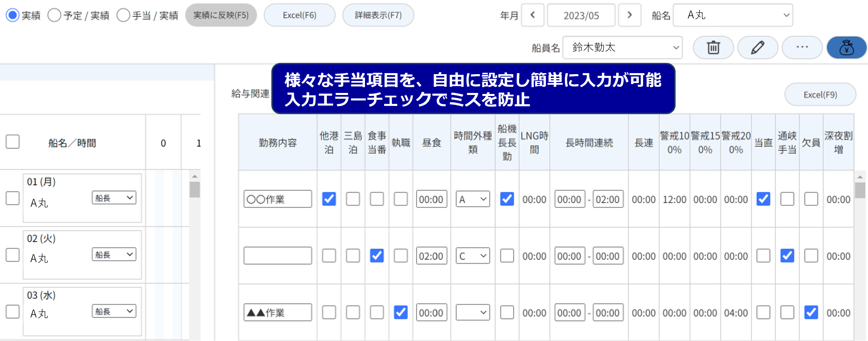868x341 pixels.
Task: Open the 時間外種類 dropdown showing A
Action: click(x=472, y=199)
